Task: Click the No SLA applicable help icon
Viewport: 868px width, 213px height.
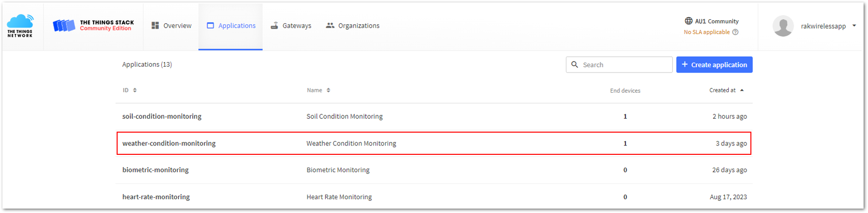Action: click(736, 32)
